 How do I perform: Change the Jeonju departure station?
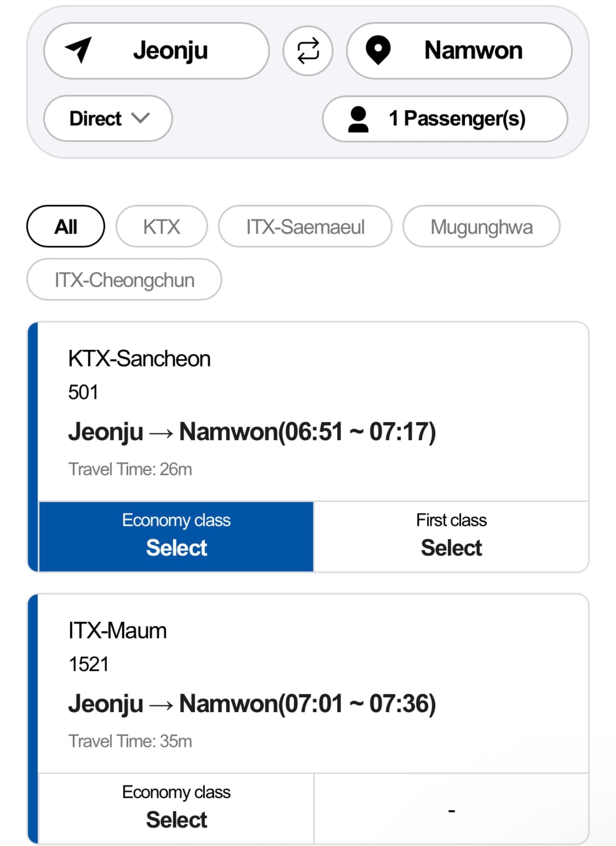tap(170, 51)
